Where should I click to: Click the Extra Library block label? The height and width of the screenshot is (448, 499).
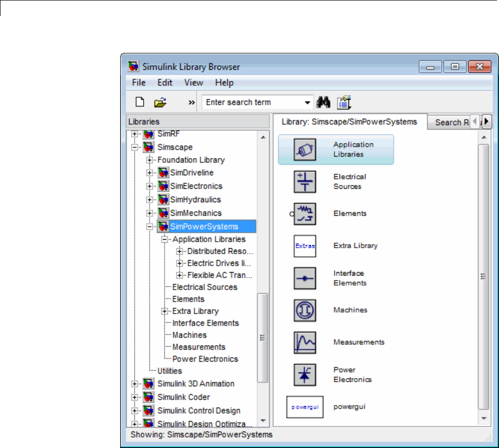point(355,246)
